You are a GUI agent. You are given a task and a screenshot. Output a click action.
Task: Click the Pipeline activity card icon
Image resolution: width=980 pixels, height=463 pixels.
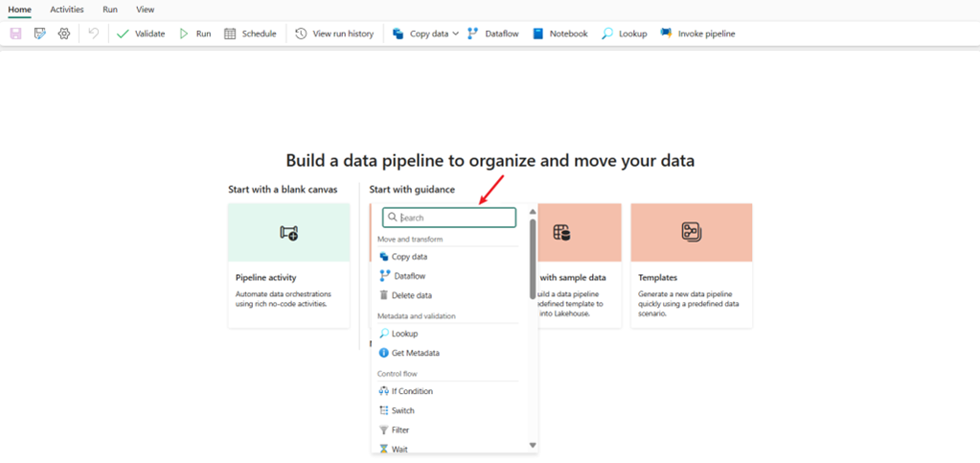click(x=288, y=233)
